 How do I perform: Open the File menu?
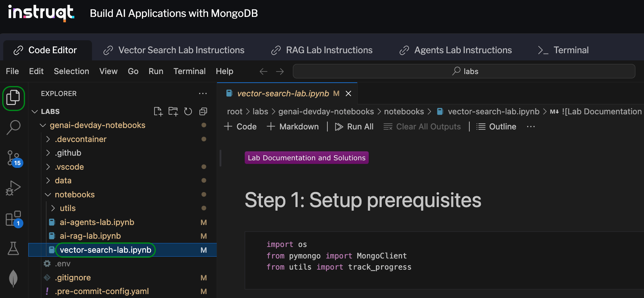[x=12, y=71]
